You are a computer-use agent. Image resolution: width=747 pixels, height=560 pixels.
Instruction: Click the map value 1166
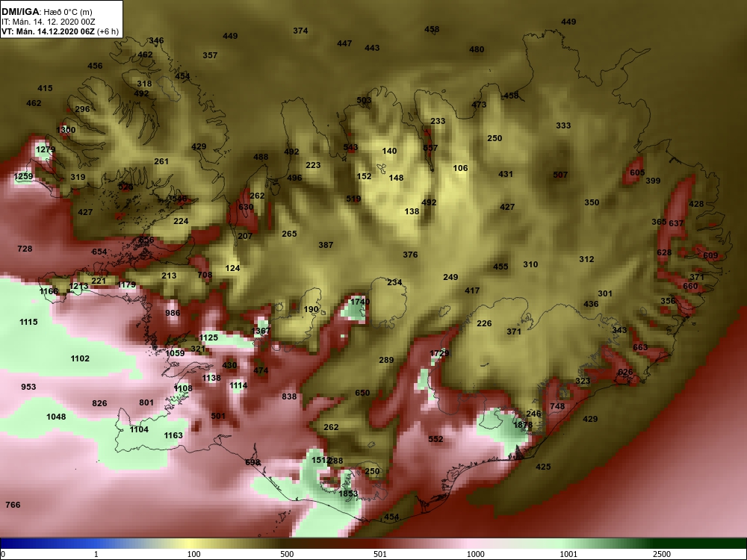point(49,291)
